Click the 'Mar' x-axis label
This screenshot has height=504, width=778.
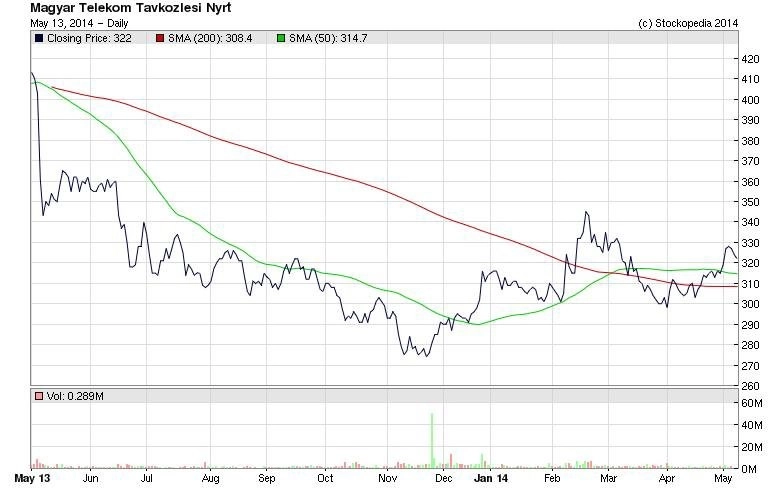[x=608, y=478]
